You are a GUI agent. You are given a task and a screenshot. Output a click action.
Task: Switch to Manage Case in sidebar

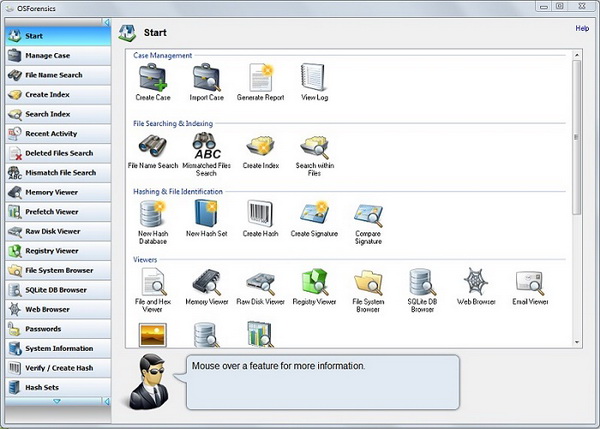55,55
